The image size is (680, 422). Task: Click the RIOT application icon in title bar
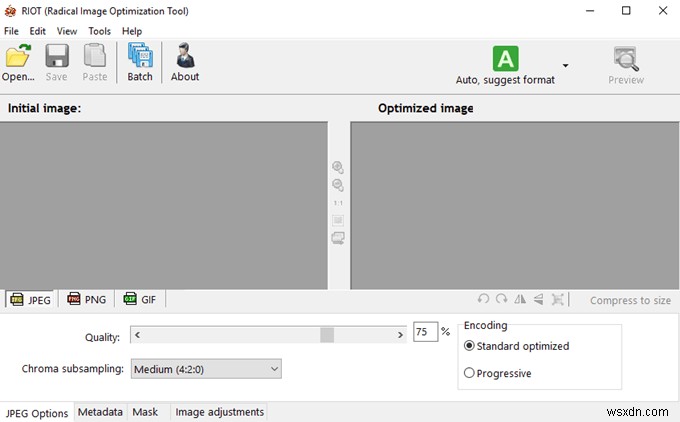(10, 11)
